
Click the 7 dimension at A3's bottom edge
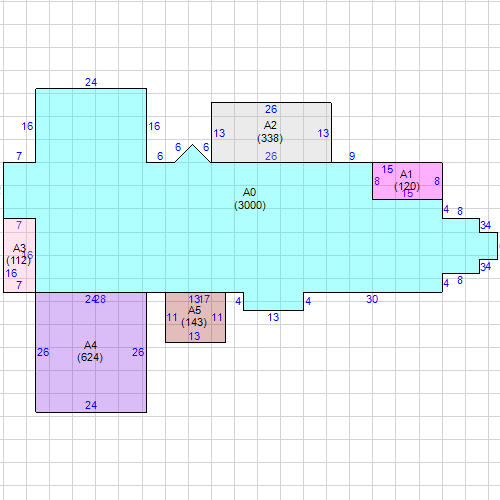[19, 285]
